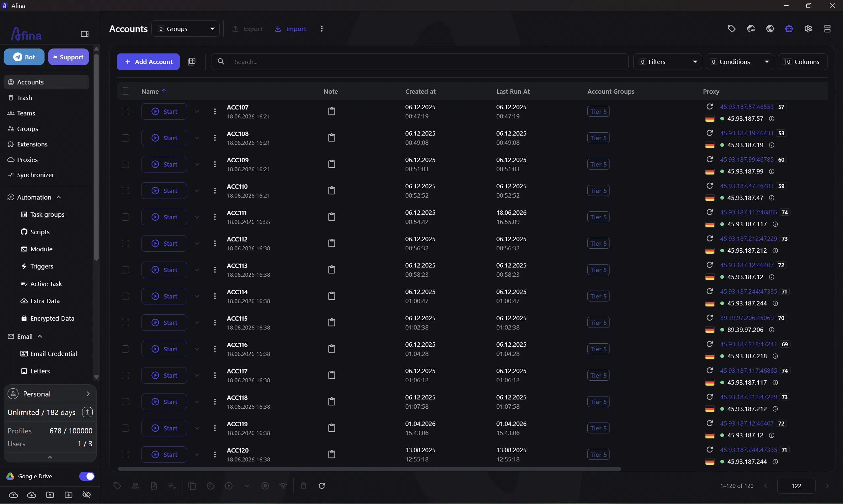The height and width of the screenshot is (504, 843).
Task: Open the Filters dropdown
Action: (x=667, y=62)
